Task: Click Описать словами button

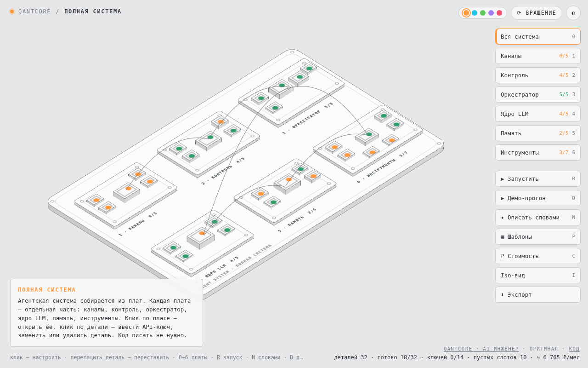Action: (x=537, y=218)
